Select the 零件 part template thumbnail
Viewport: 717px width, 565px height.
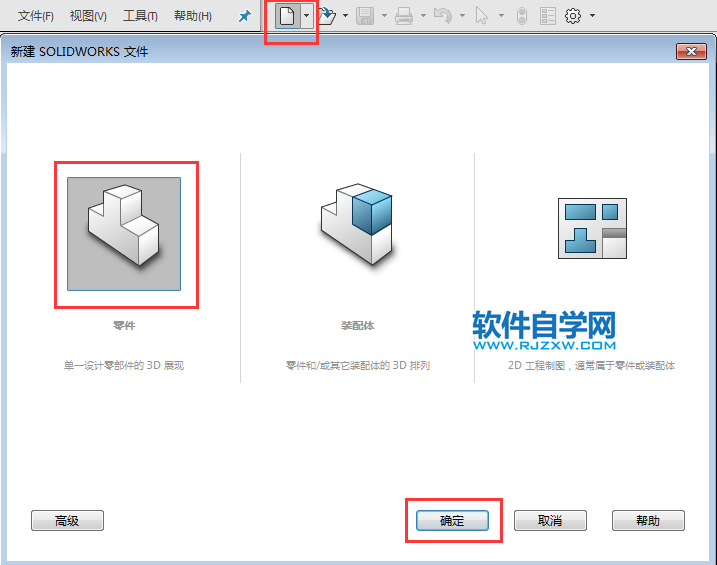tap(124, 234)
